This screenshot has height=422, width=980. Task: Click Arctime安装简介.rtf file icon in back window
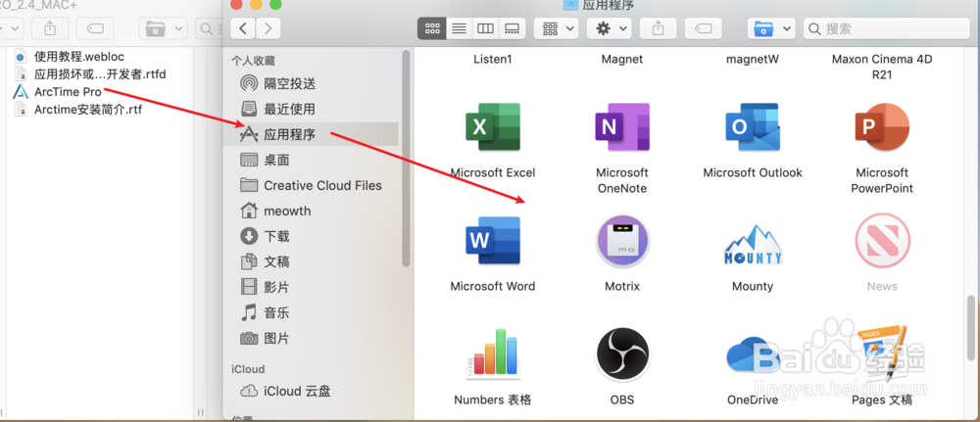[21, 110]
